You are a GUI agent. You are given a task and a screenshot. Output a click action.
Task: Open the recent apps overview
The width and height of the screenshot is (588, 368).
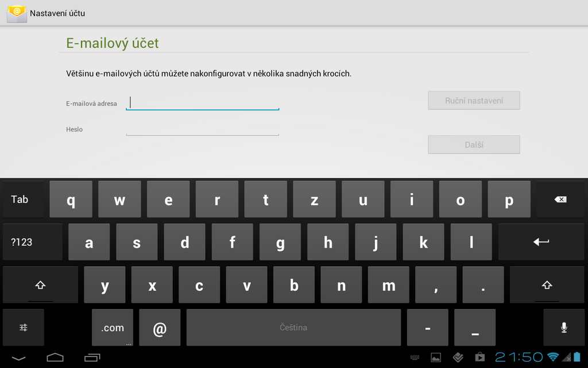tap(92, 358)
